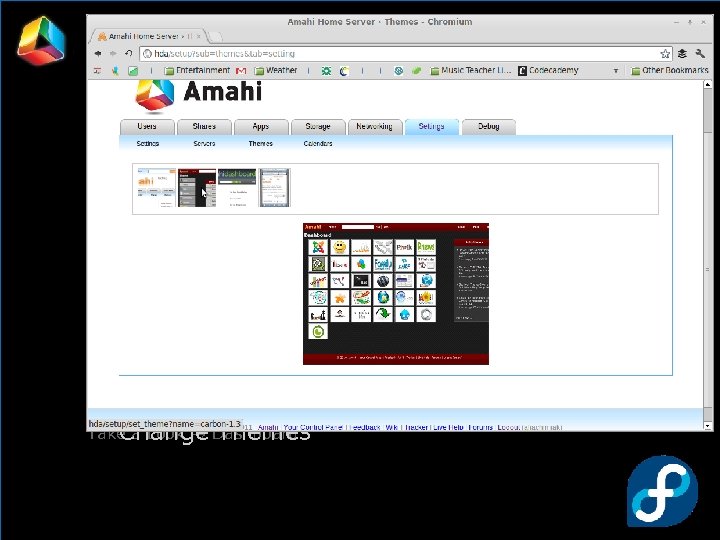Open the Codecademy bookmark
The image size is (720, 540).
pos(548,70)
